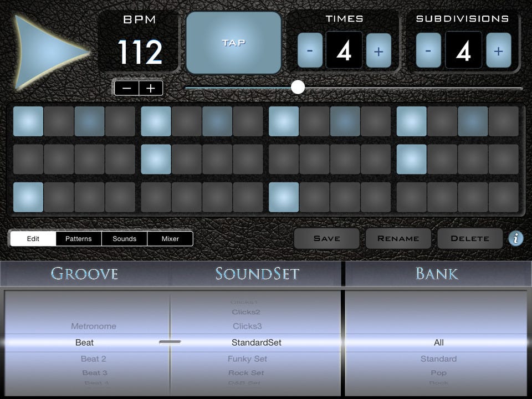Toggle second row, step 13 pad
The image size is (532, 399).
tap(412, 159)
